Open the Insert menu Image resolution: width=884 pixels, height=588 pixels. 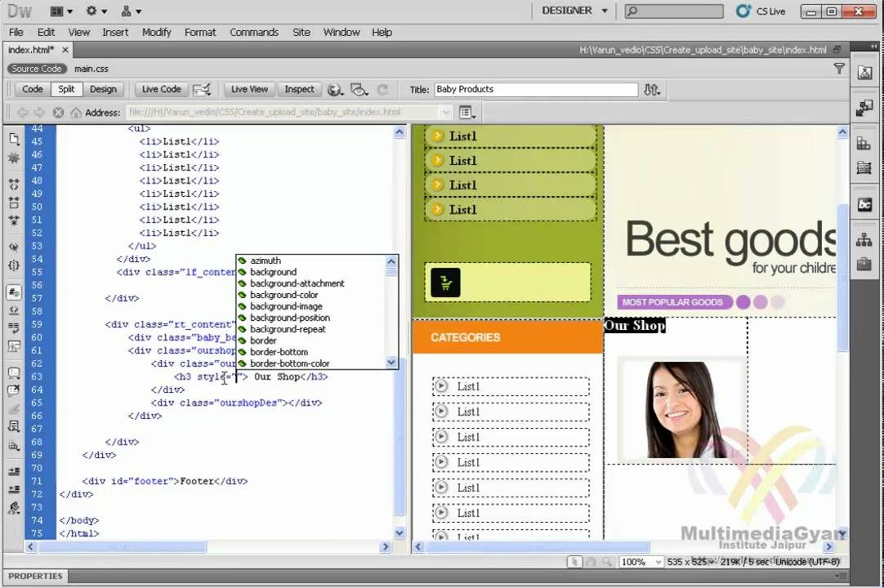(x=115, y=32)
